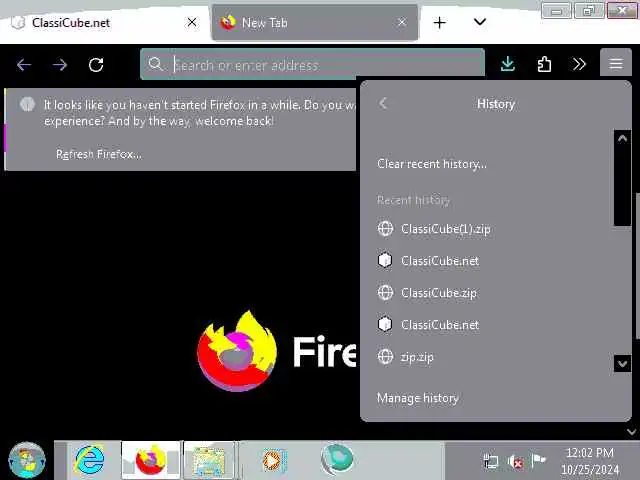The height and width of the screenshot is (480, 640).
Task: Click Manage history
Action: click(x=418, y=398)
